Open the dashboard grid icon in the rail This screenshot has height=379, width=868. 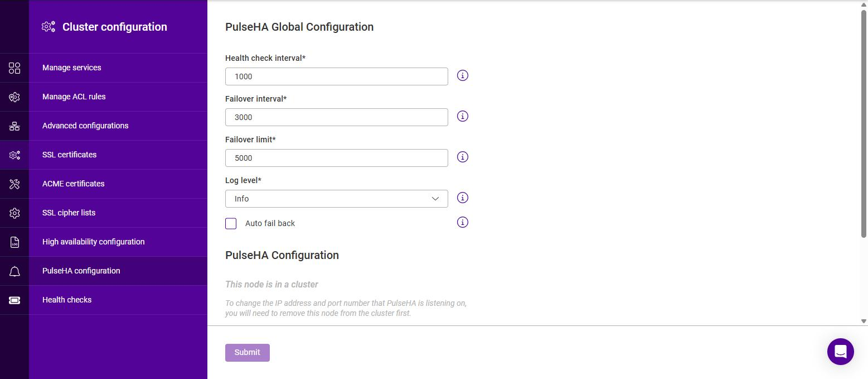click(14, 68)
